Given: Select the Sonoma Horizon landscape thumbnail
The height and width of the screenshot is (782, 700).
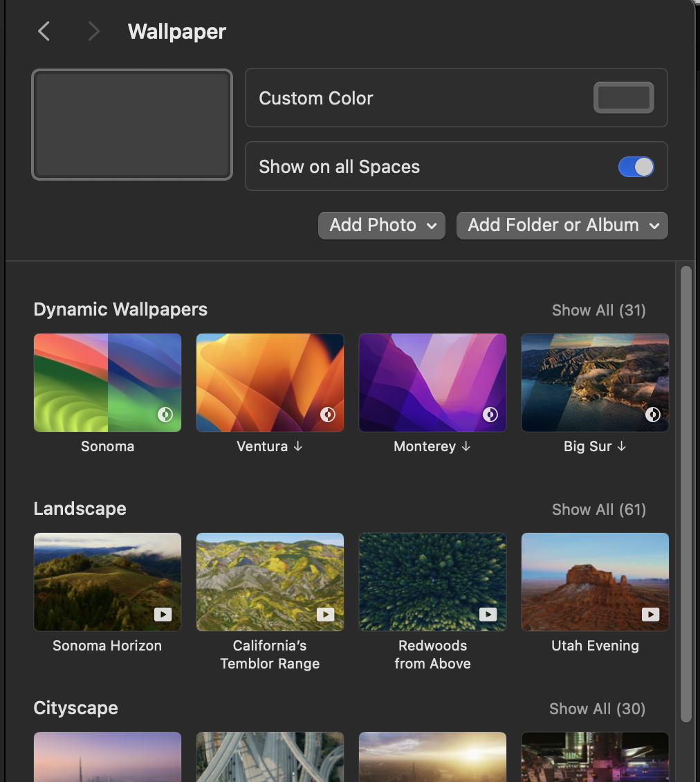Looking at the screenshot, I should click(x=107, y=582).
